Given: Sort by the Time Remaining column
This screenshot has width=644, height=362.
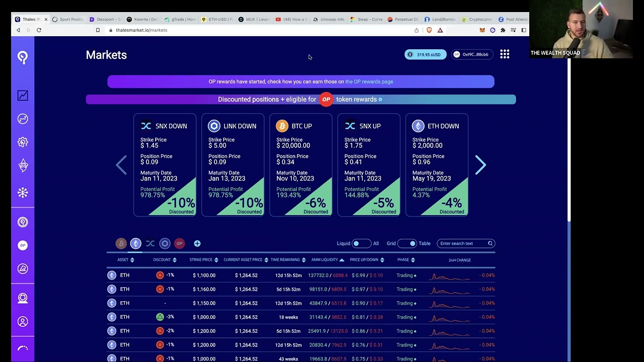Looking at the screenshot, I should pos(288,260).
